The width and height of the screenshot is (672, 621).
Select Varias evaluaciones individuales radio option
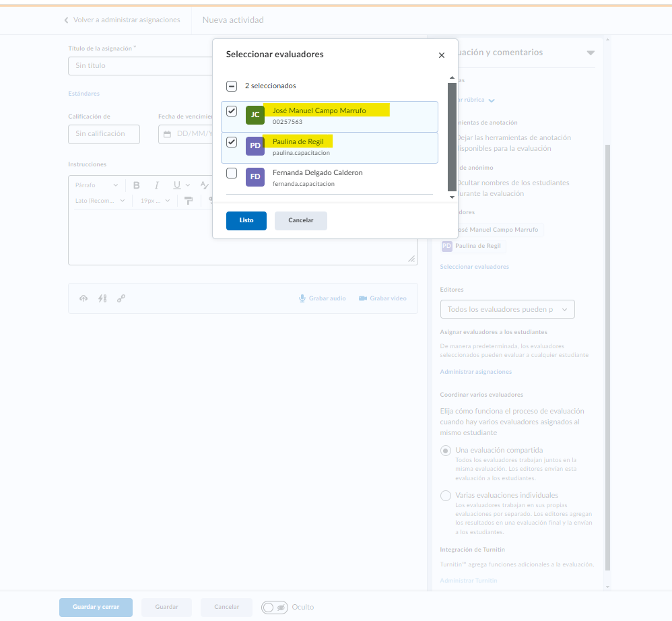pyautogui.click(x=445, y=496)
